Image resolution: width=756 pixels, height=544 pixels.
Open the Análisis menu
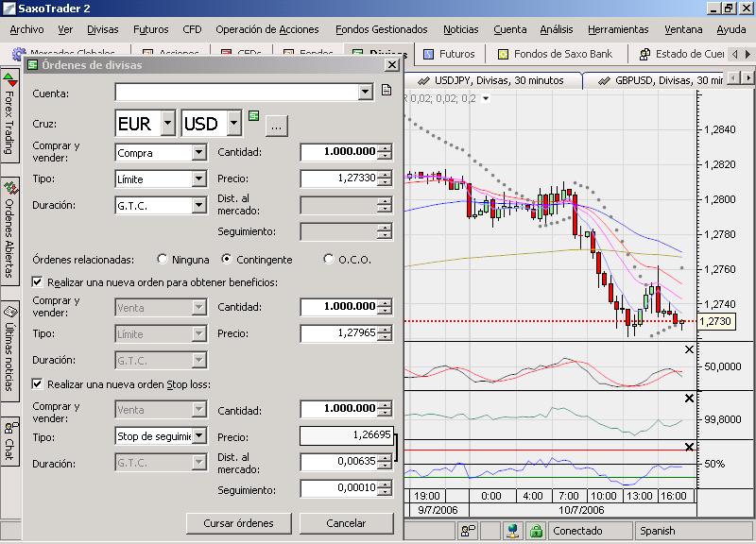click(556, 29)
